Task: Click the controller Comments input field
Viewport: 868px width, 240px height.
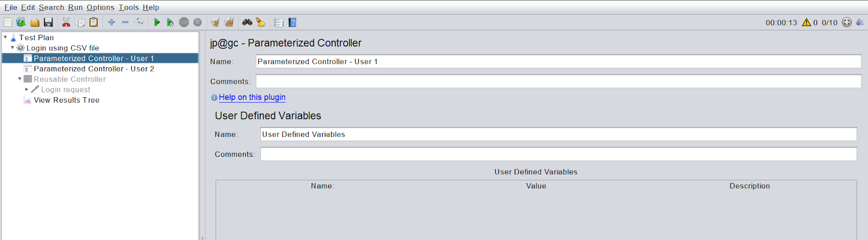Action: (x=558, y=81)
